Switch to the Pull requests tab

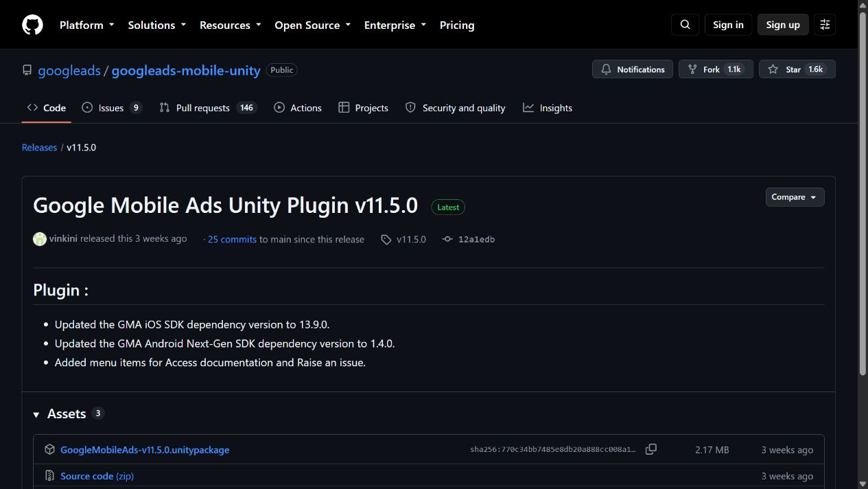(x=207, y=108)
